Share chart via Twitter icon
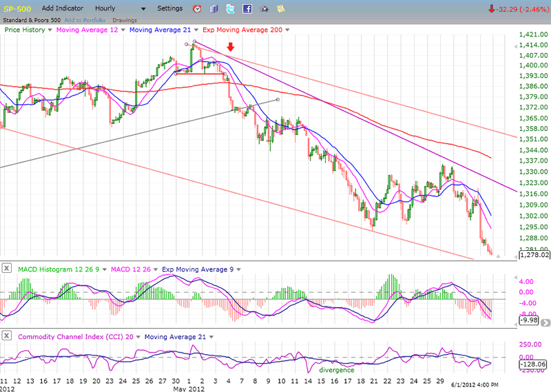 click(x=230, y=9)
